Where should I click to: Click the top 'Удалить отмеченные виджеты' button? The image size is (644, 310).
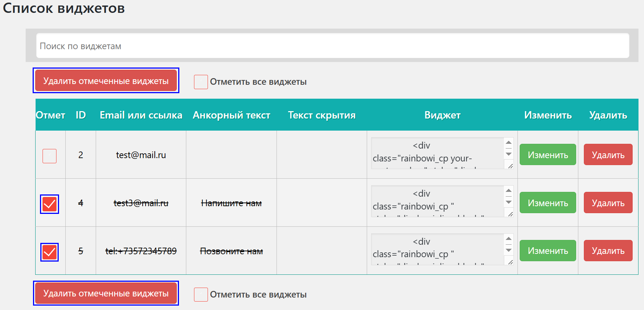click(106, 81)
